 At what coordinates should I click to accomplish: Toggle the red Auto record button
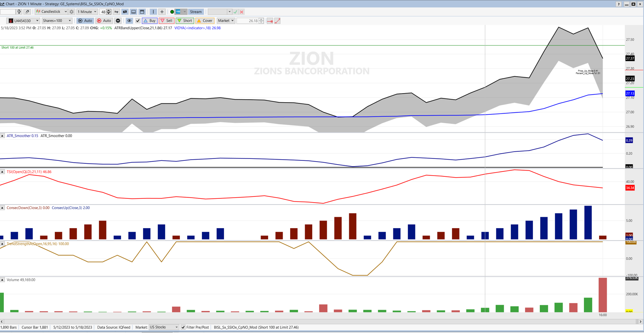[x=104, y=21]
